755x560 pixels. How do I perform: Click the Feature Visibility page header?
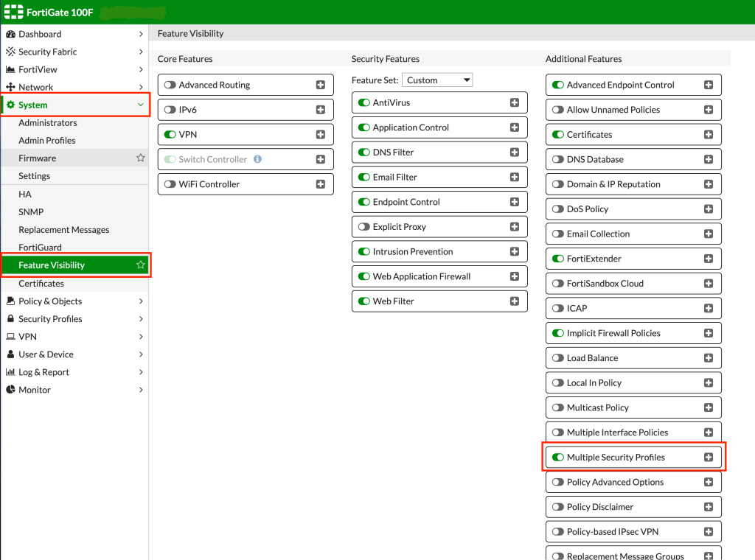pos(191,33)
